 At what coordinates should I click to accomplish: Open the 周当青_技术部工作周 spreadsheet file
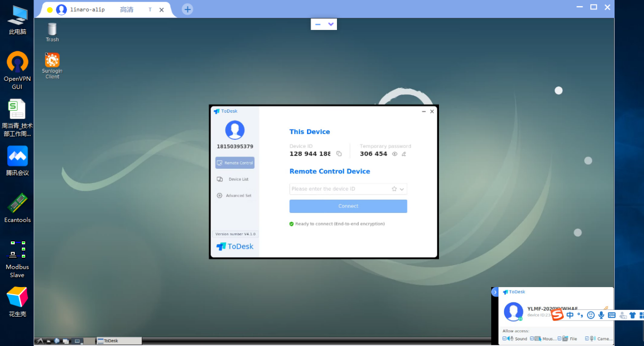point(17,118)
